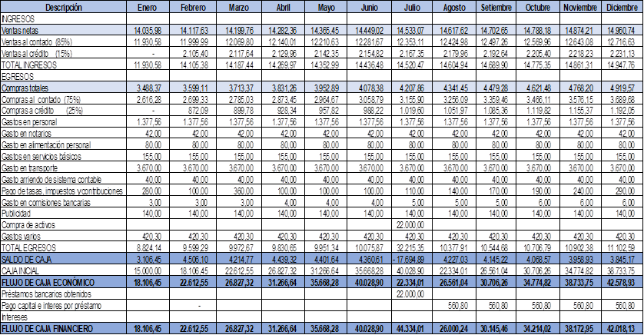This screenshot has width=644, height=335.
Task: Click the Diciembre column header
Action: (620, 7)
